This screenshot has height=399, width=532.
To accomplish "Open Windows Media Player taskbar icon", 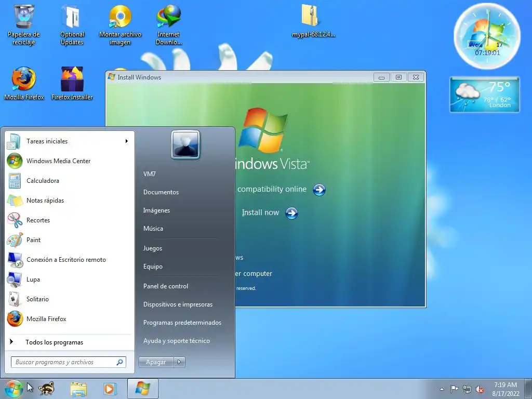I will [x=110, y=389].
